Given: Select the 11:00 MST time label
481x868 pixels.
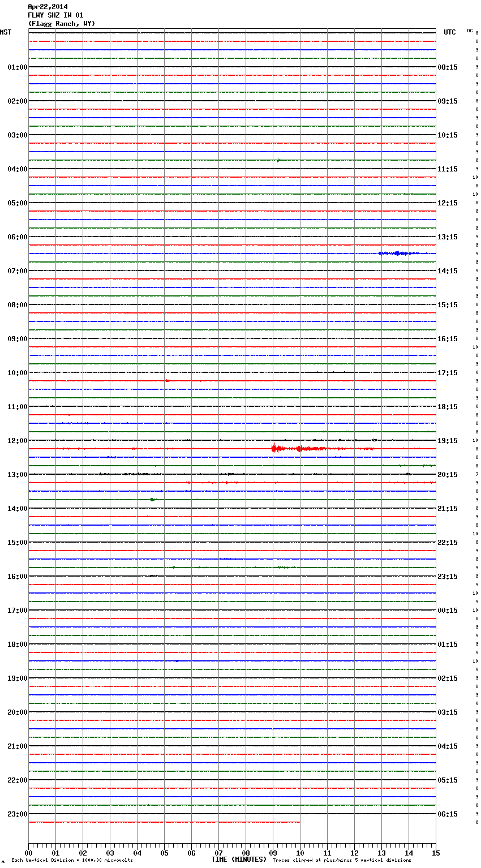Looking at the screenshot, I should (x=18, y=407).
